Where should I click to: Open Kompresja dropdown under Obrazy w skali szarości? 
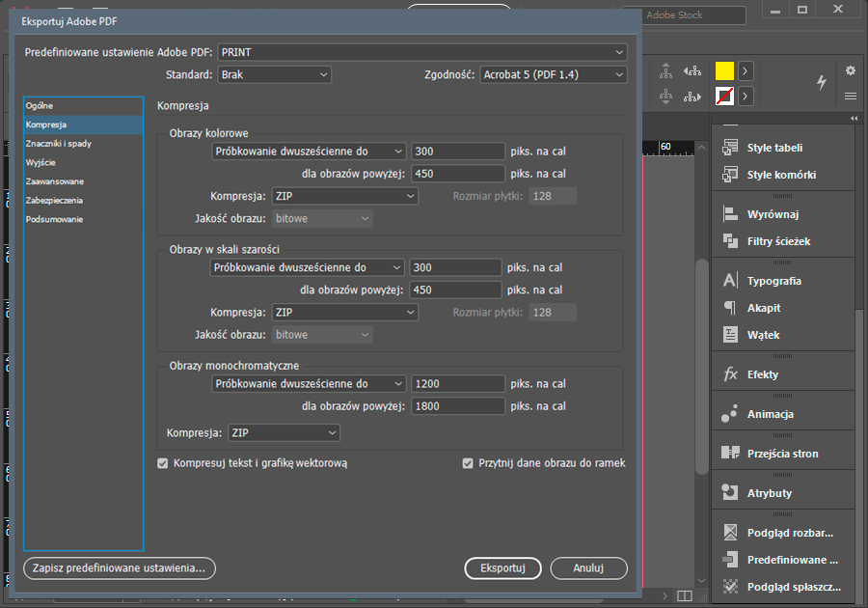pyautogui.click(x=345, y=313)
